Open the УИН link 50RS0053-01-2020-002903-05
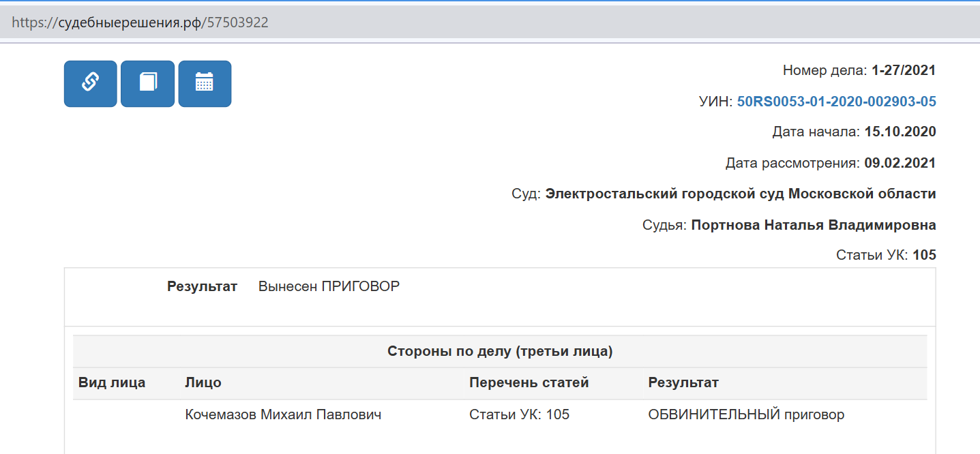Image resolution: width=980 pixels, height=454 pixels. click(836, 102)
